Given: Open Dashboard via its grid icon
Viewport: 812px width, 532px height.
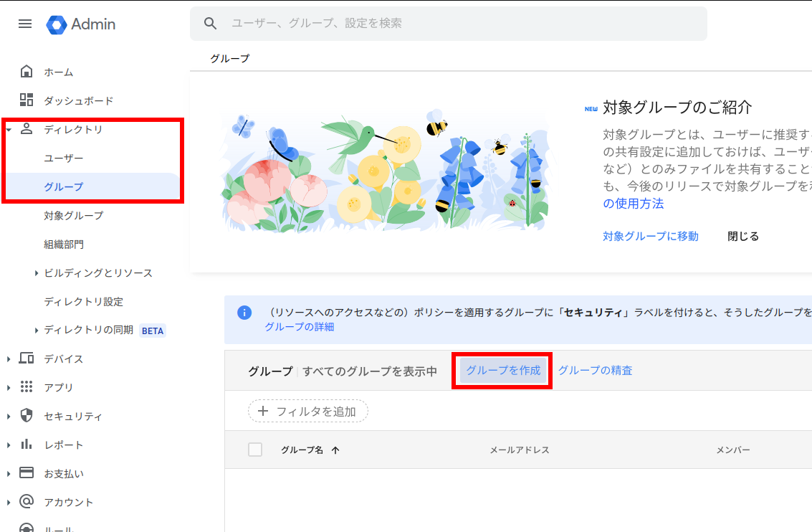Looking at the screenshot, I should pyautogui.click(x=27, y=100).
